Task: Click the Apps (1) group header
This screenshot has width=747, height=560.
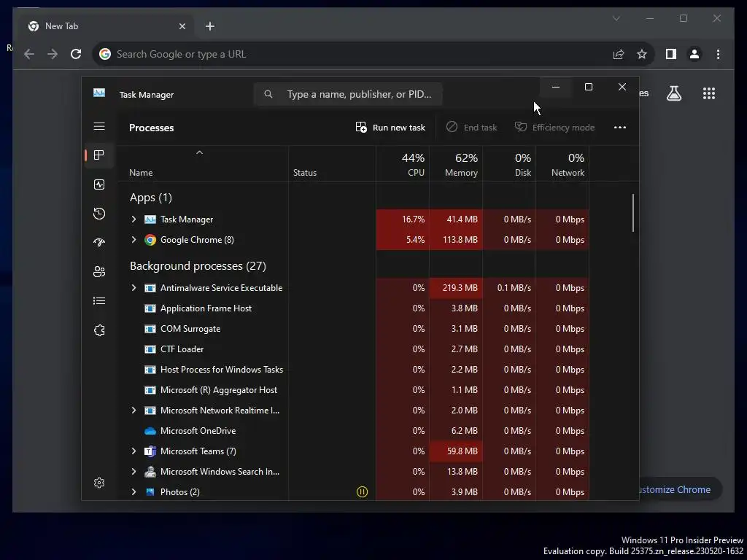Action: 150,197
